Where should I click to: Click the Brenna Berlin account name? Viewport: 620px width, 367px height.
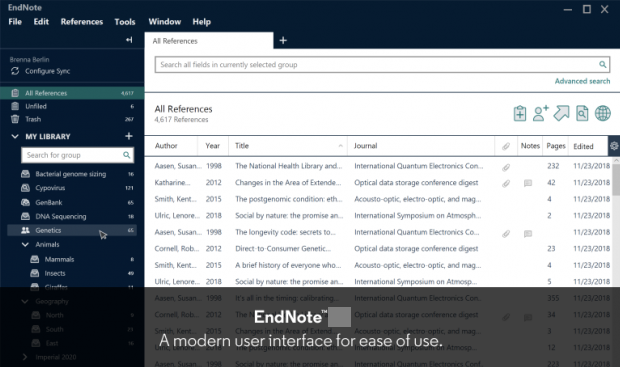[x=29, y=59]
